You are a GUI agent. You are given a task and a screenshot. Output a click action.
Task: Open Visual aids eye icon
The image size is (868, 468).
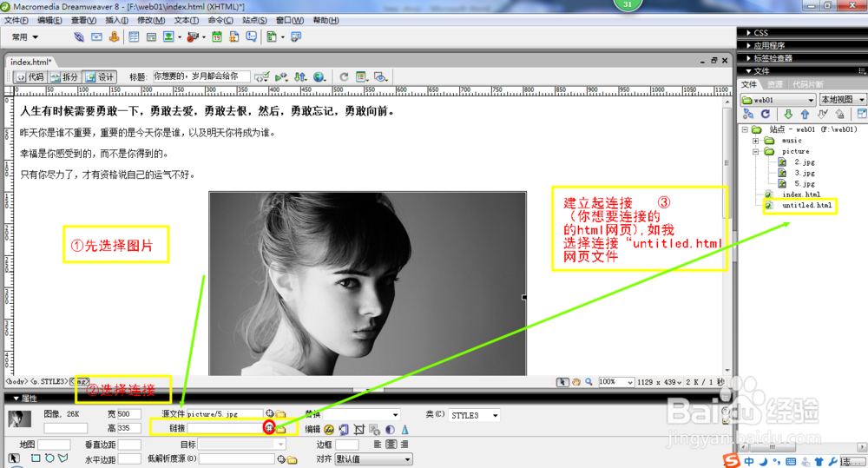(380, 77)
